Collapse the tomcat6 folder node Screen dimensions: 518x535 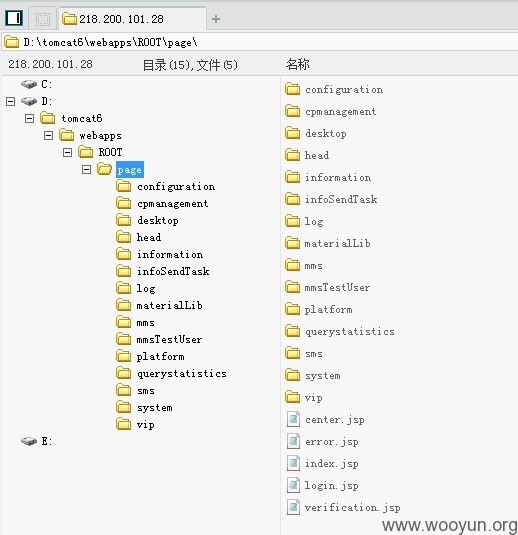tap(30, 118)
